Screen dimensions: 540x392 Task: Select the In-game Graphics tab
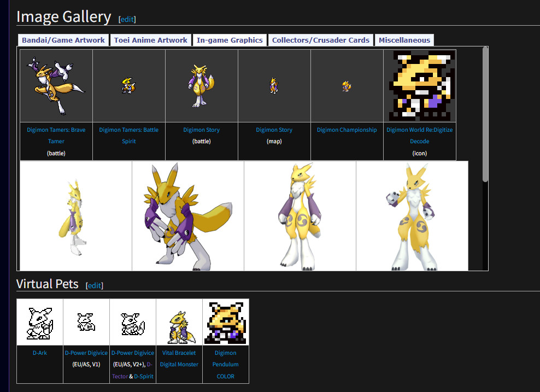[230, 40]
